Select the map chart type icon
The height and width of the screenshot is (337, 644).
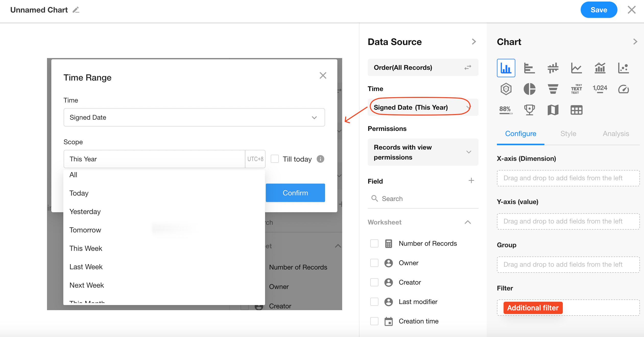tap(553, 110)
